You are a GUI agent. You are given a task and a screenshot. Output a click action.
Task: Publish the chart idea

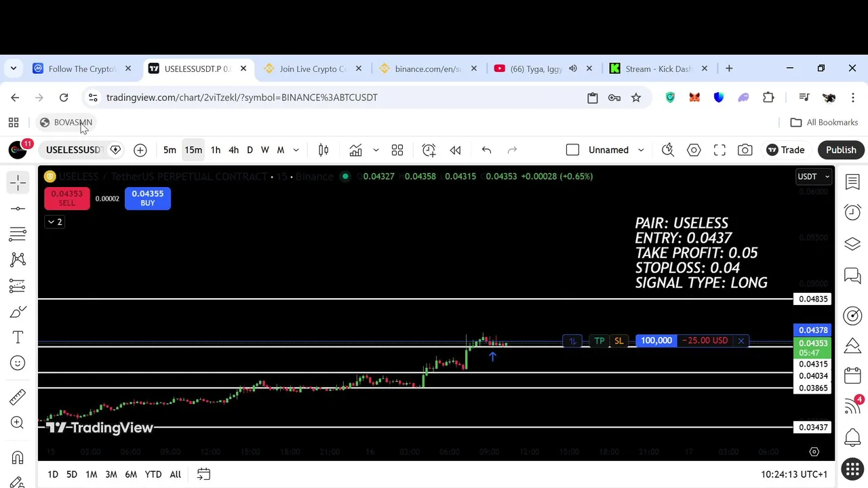tap(841, 150)
